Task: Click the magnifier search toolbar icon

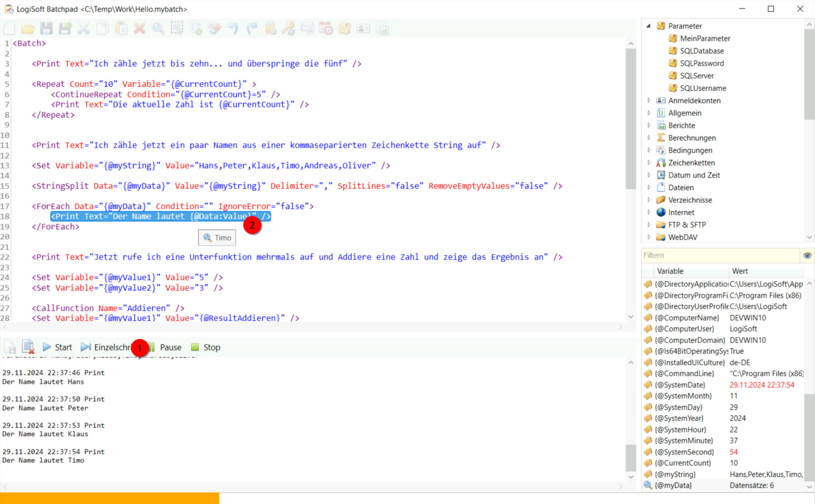Action: (158, 29)
